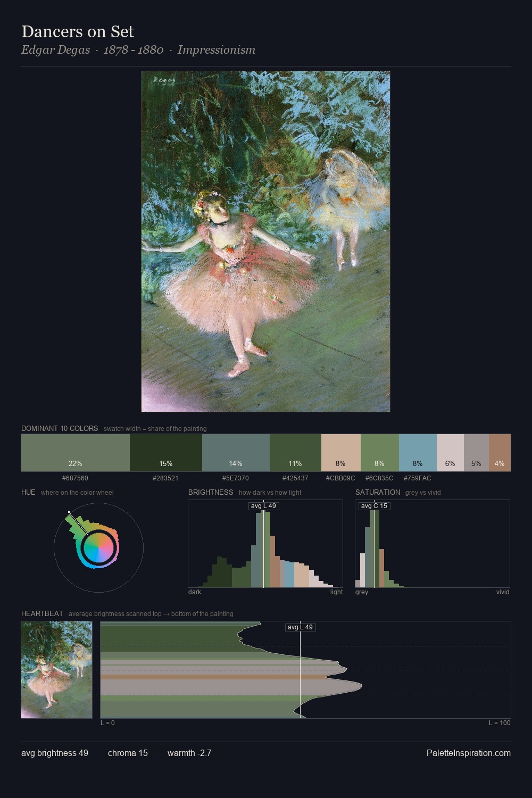Click the heartbeat brightness profile chart
Screen dimensions: 532x798
[306, 670]
